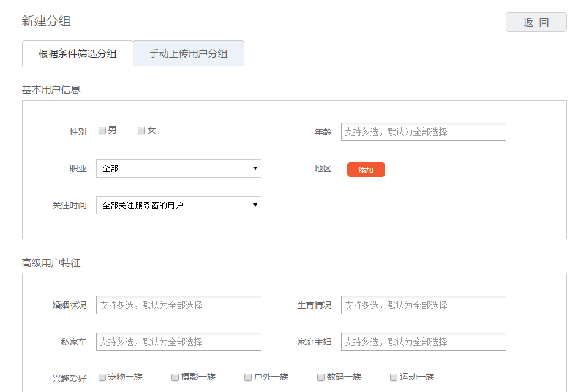Click the 关注时间 dropdown arrow
578x392 pixels.
255,205
